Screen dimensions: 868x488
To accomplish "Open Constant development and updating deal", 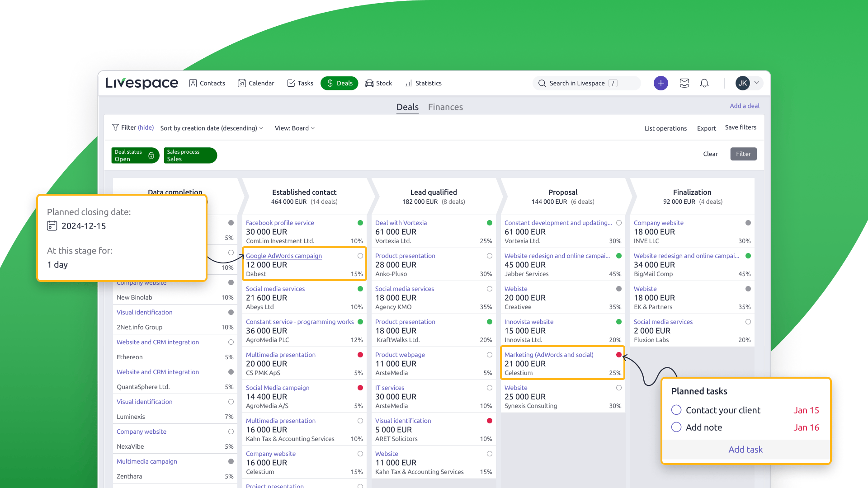I will click(x=558, y=223).
